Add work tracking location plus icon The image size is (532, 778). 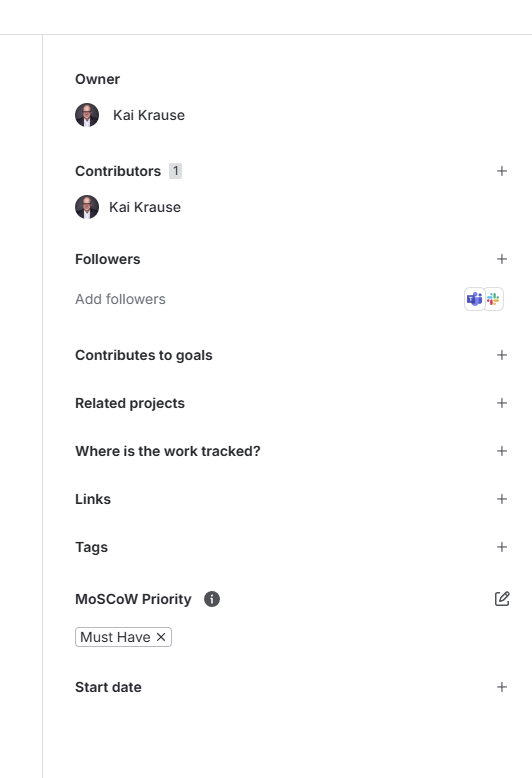502,451
